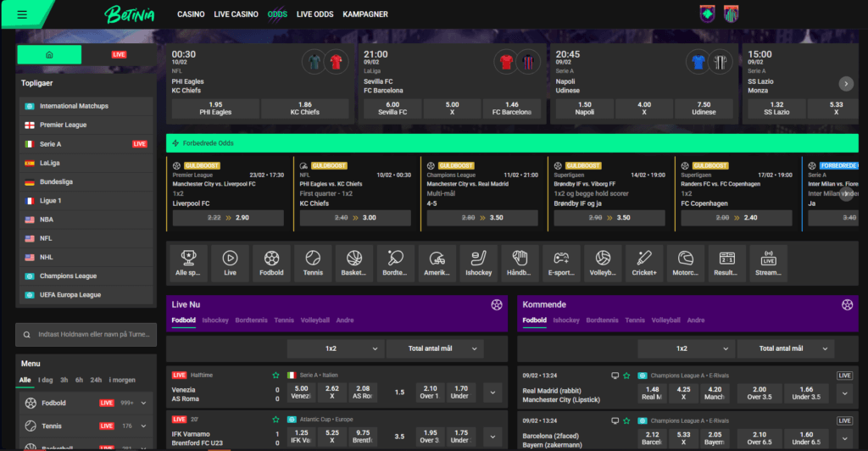Open the All sports trophy icon

click(x=188, y=263)
